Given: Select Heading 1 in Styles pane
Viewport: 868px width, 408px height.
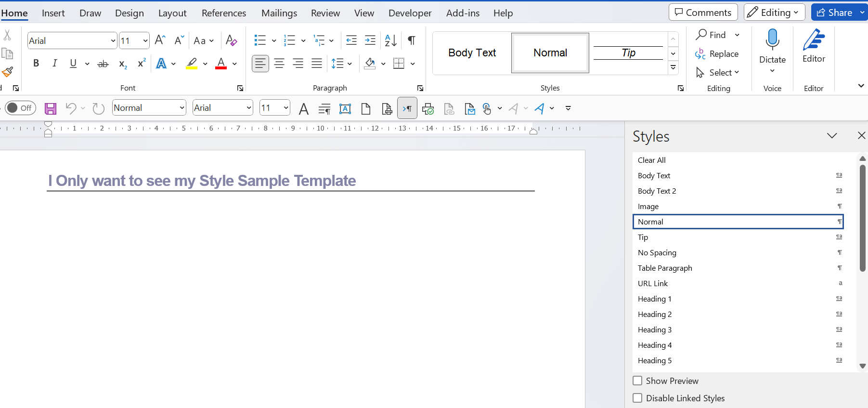Looking at the screenshot, I should tap(738, 299).
